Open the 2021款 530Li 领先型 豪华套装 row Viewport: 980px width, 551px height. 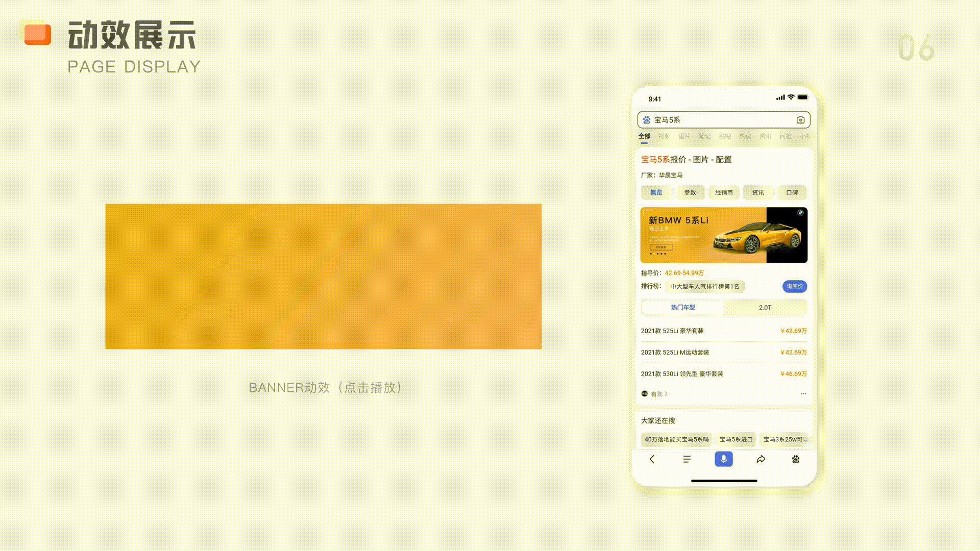click(x=724, y=374)
